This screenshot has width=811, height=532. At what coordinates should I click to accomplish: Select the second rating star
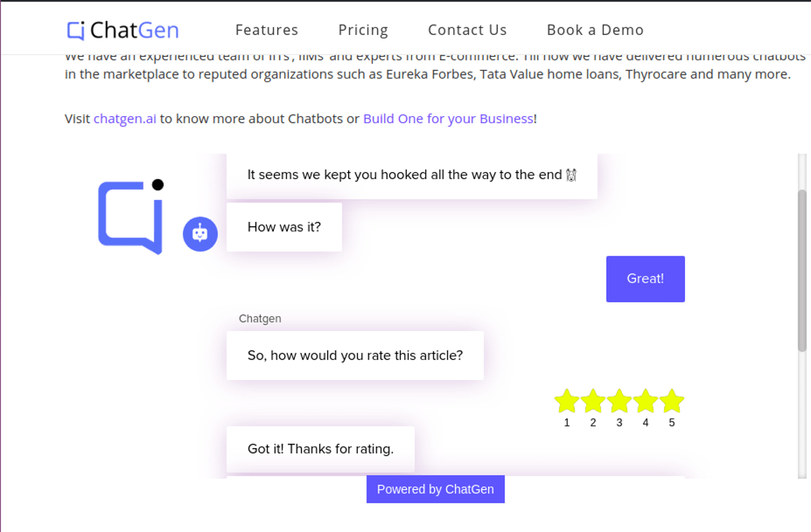pos(592,401)
